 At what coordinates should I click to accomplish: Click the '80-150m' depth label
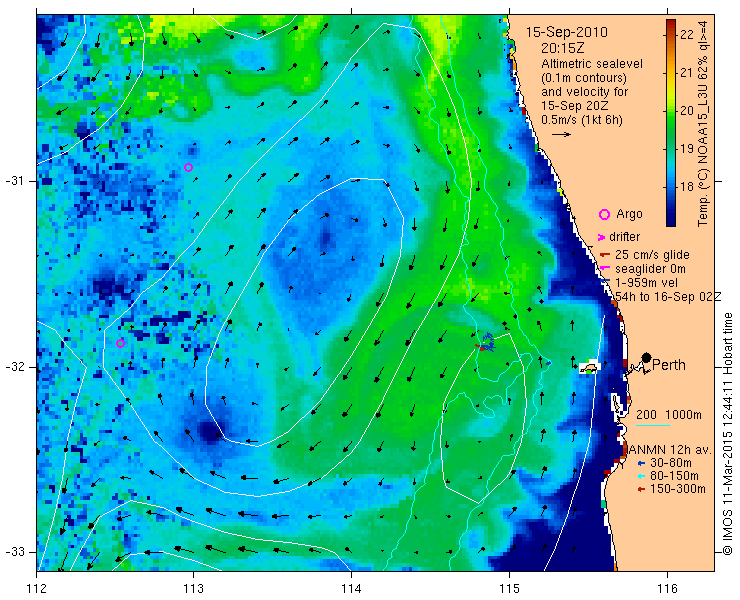(x=674, y=476)
